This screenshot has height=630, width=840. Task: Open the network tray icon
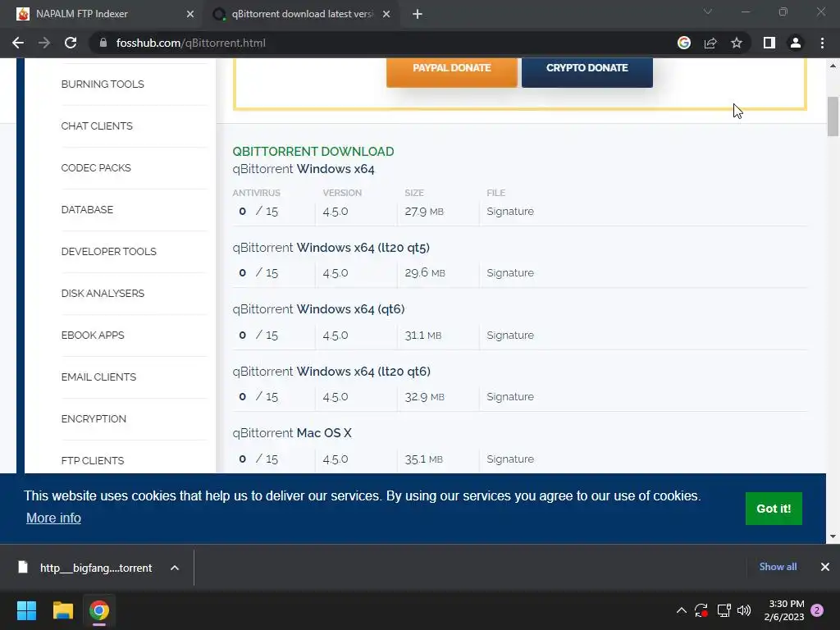pyautogui.click(x=724, y=610)
